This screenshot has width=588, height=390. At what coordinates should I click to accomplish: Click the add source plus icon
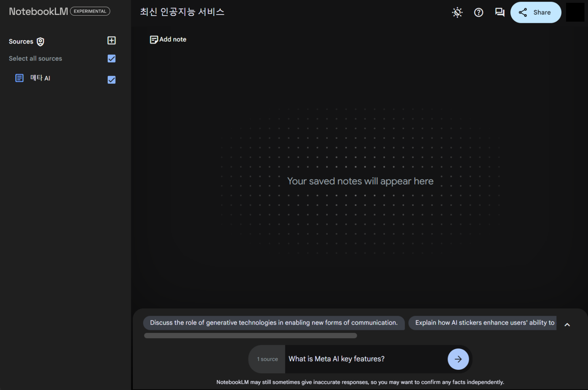112,41
